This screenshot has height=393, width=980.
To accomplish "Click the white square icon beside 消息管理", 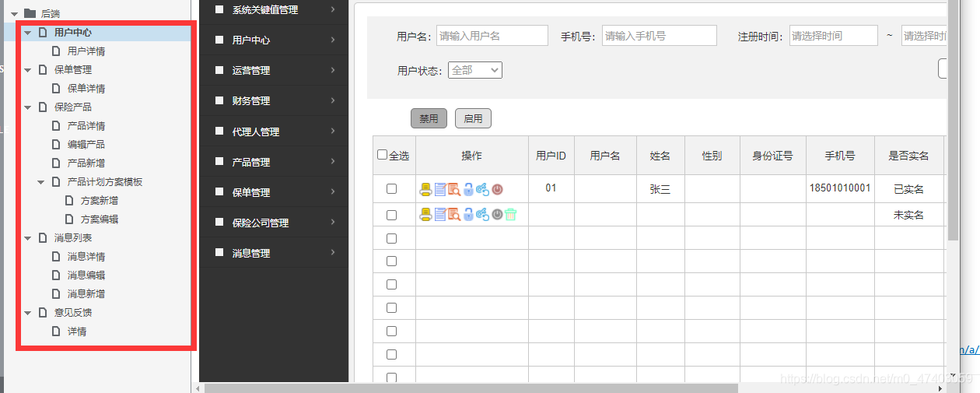I will tap(219, 253).
